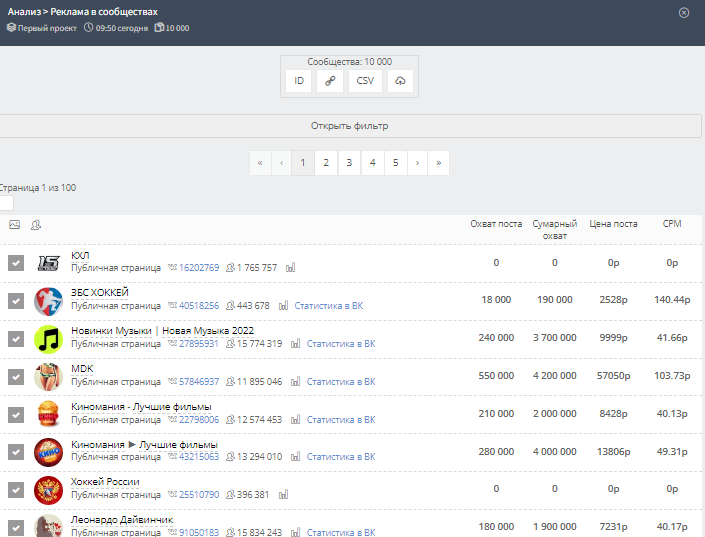
Task: Uncheck the КХЛ community checkbox
Action: (x=16, y=263)
